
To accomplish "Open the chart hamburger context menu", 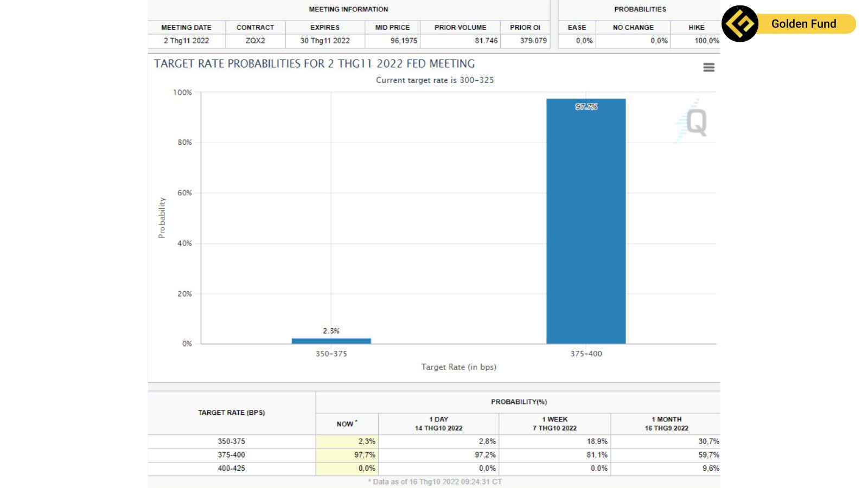I will pyautogui.click(x=709, y=67).
